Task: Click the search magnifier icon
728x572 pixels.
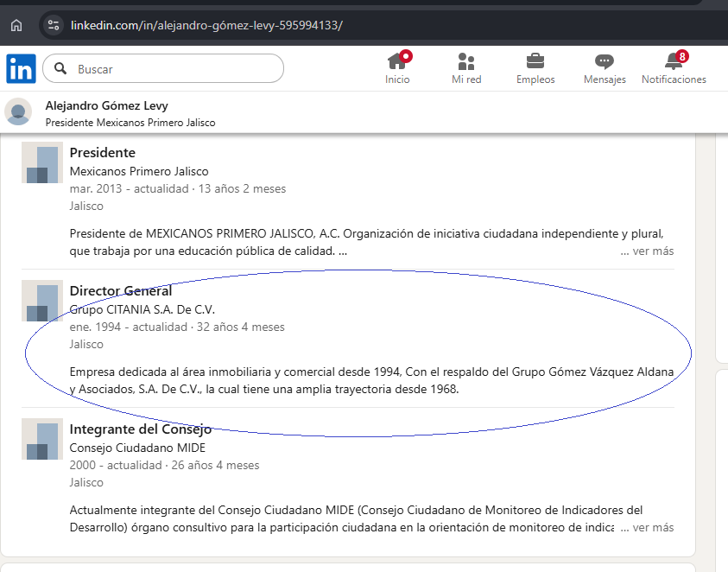Action: 60,69
